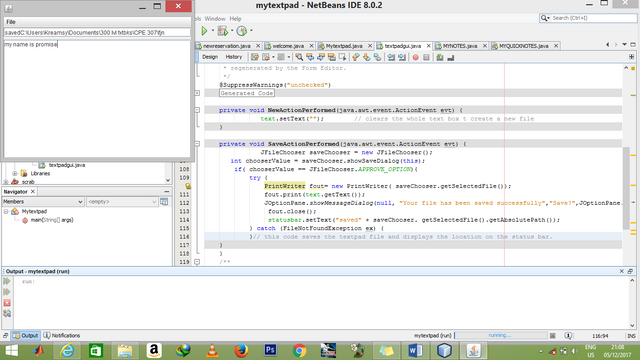The width and height of the screenshot is (640, 360).
Task: Open the Window menu
Action: (215, 19)
